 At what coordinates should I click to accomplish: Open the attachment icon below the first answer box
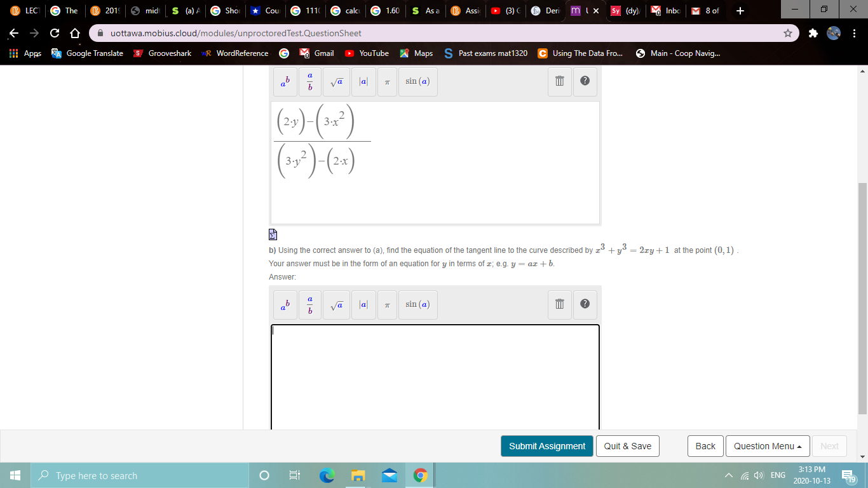273,234
